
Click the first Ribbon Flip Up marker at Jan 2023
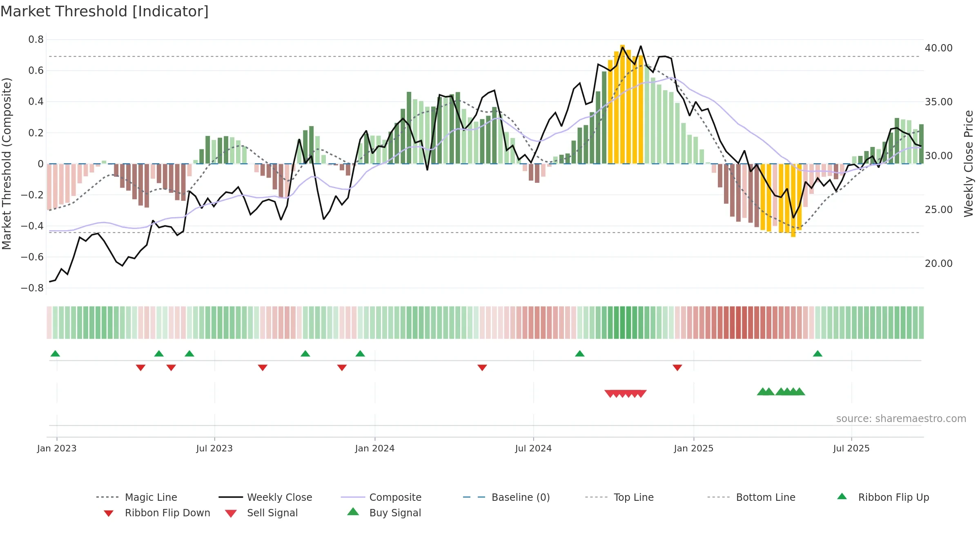(x=55, y=353)
